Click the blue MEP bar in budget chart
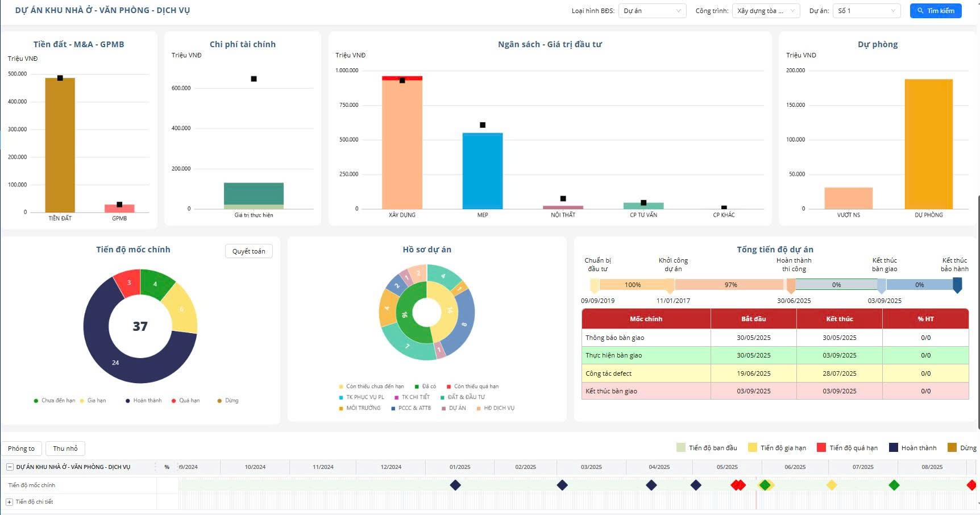Screen dimensions: 980x515 click(x=482, y=171)
